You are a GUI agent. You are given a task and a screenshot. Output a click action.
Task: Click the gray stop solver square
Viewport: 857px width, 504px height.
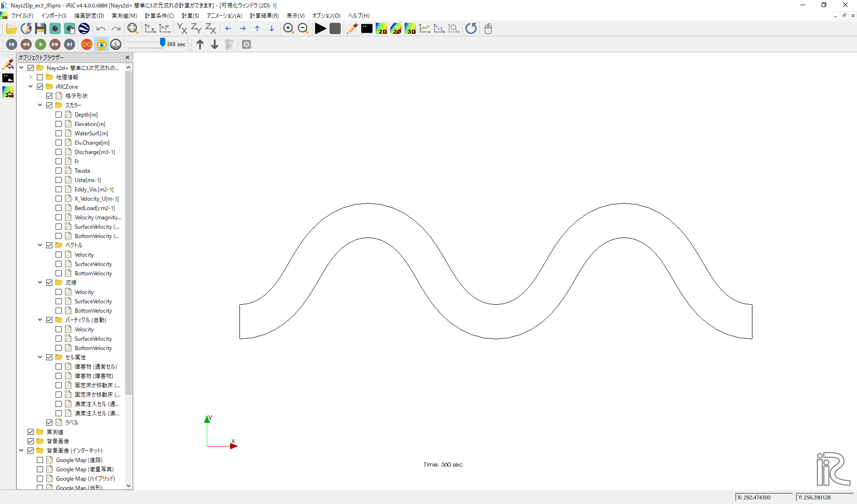click(335, 28)
